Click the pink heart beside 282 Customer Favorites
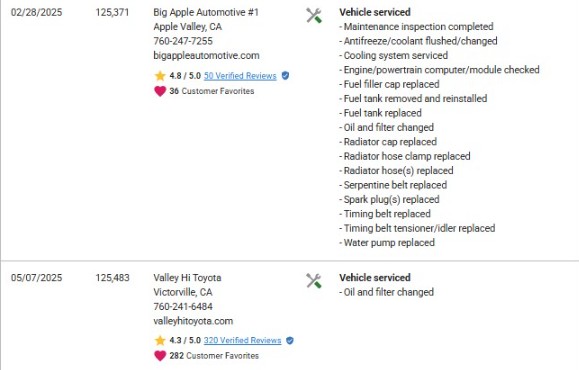 (160, 356)
